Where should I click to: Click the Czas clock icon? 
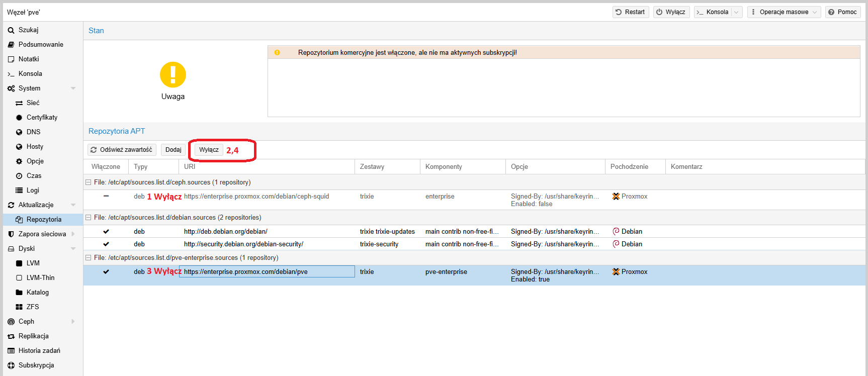(x=19, y=176)
